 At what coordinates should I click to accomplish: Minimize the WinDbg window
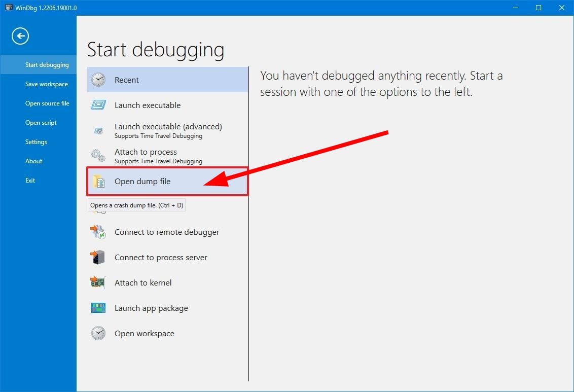click(x=515, y=8)
